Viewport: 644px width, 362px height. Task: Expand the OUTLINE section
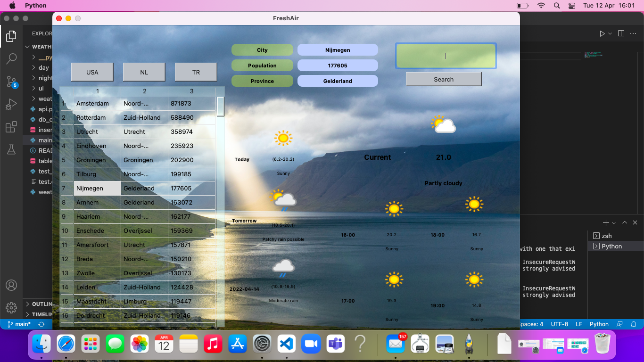click(x=39, y=304)
